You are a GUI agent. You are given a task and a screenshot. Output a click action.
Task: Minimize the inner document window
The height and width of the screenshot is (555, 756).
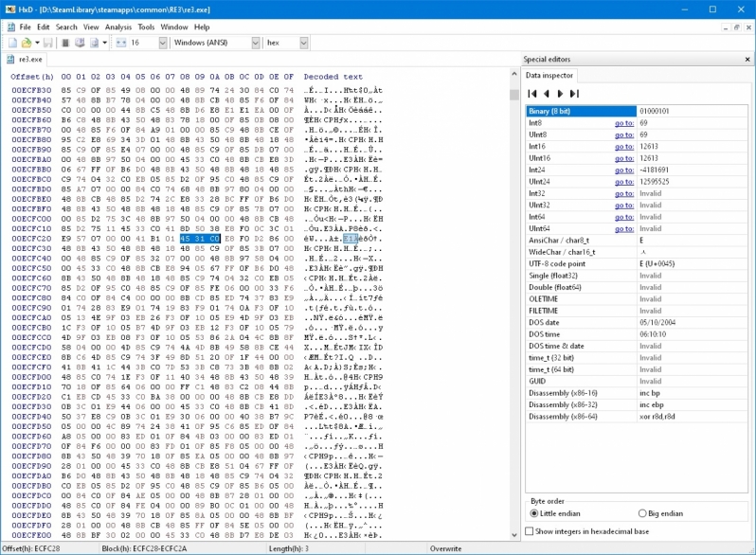(x=725, y=28)
